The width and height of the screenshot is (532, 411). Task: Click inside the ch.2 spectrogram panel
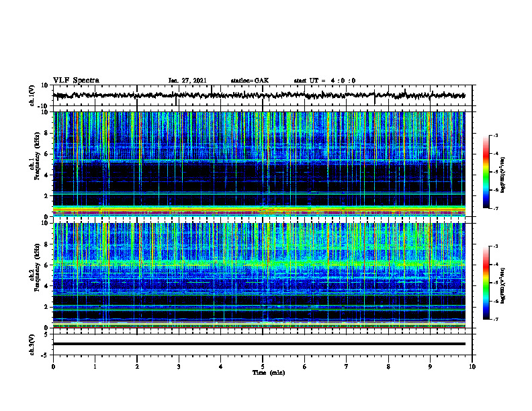point(259,275)
